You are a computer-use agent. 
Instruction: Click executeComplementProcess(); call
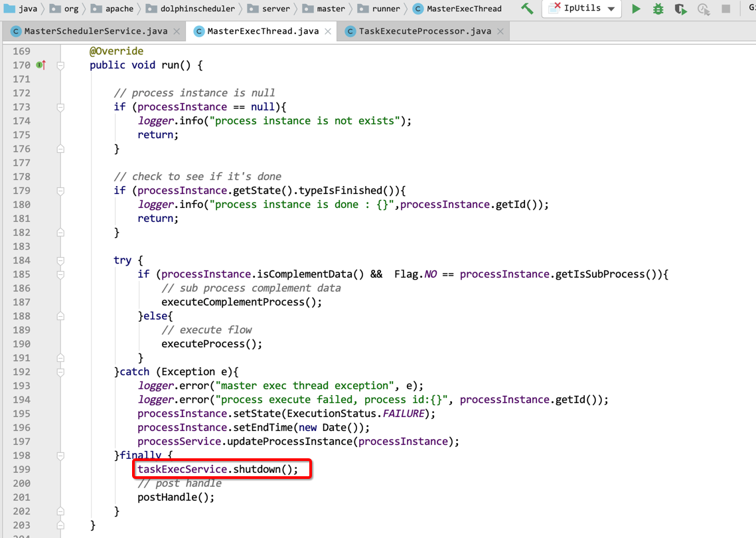242,302
